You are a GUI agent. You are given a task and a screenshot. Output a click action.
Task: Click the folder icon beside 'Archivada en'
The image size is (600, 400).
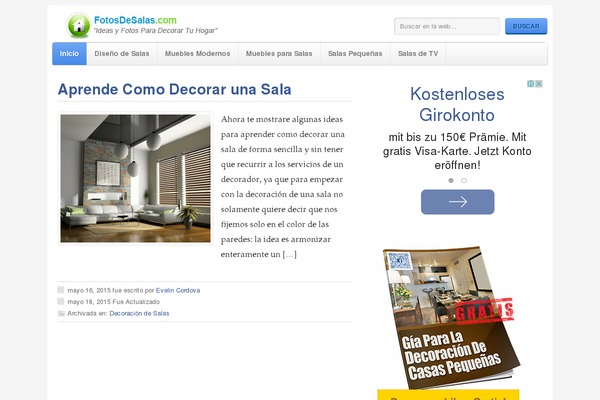(61, 313)
